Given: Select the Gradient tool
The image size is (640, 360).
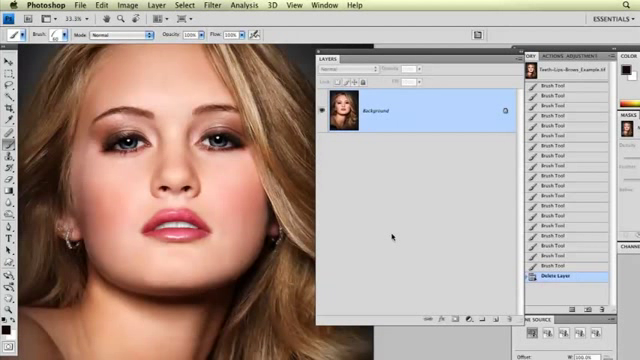Looking at the screenshot, I should (x=8, y=191).
